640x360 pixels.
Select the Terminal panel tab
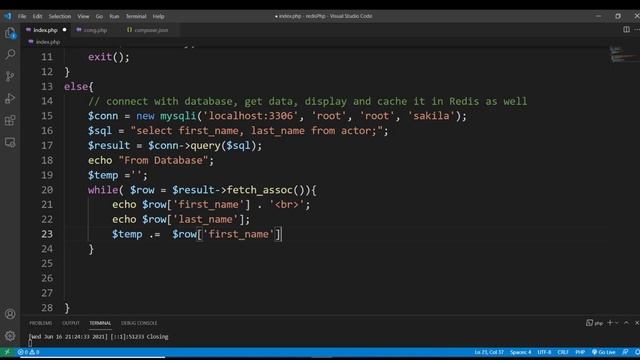100,323
